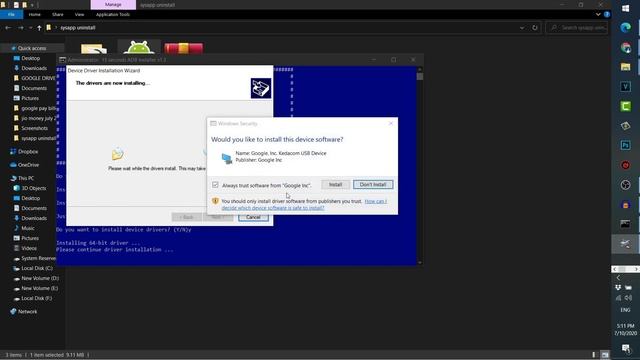The height and width of the screenshot is (360, 640).
Task: Select the Manage contextual tab
Action: [113, 4]
